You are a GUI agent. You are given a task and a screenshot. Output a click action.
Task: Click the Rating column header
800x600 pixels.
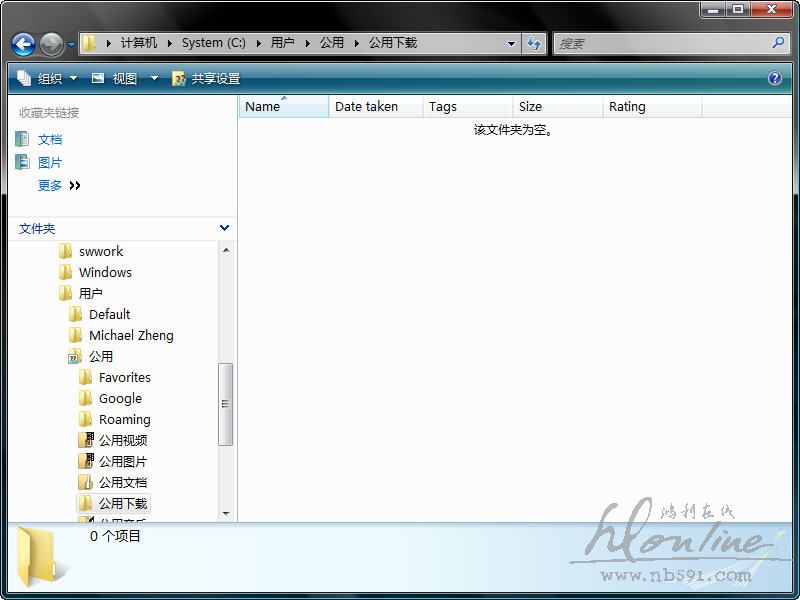(x=653, y=107)
